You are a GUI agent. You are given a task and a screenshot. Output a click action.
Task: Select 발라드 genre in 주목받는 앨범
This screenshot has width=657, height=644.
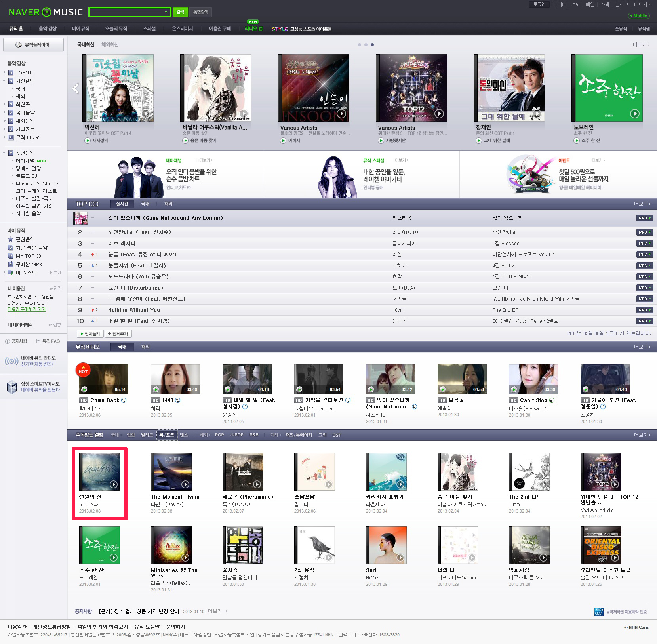tap(147, 435)
